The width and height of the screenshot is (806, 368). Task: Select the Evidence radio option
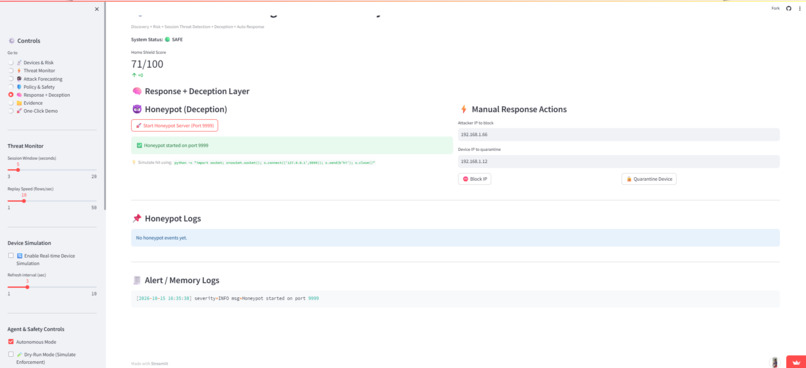coord(11,103)
